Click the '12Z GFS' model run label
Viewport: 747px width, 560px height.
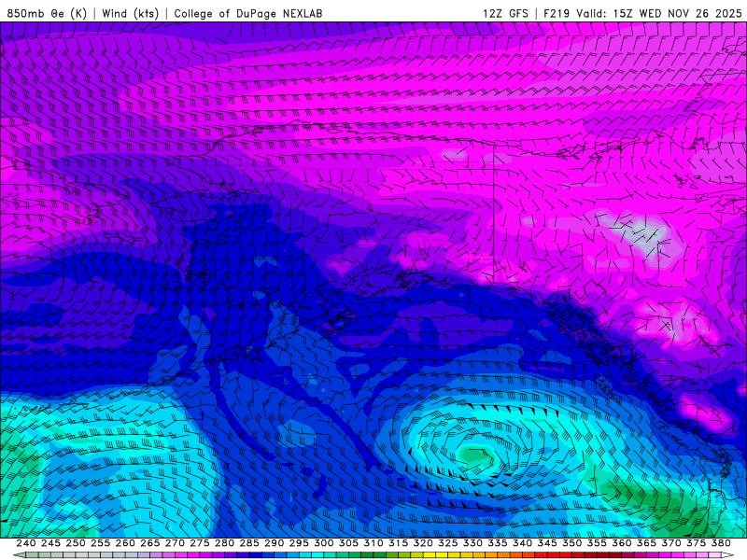pyautogui.click(x=505, y=13)
